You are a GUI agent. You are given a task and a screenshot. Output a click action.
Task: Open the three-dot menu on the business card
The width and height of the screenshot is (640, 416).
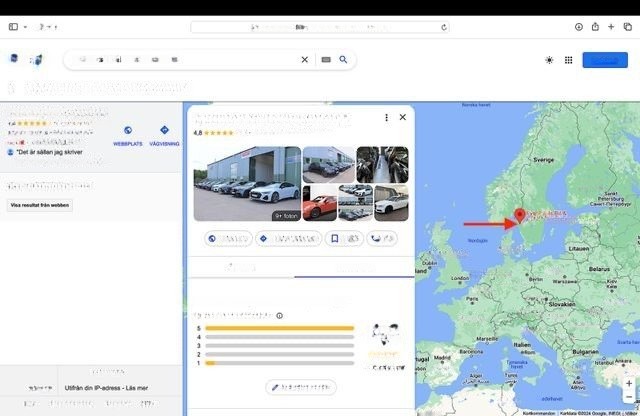(x=386, y=118)
